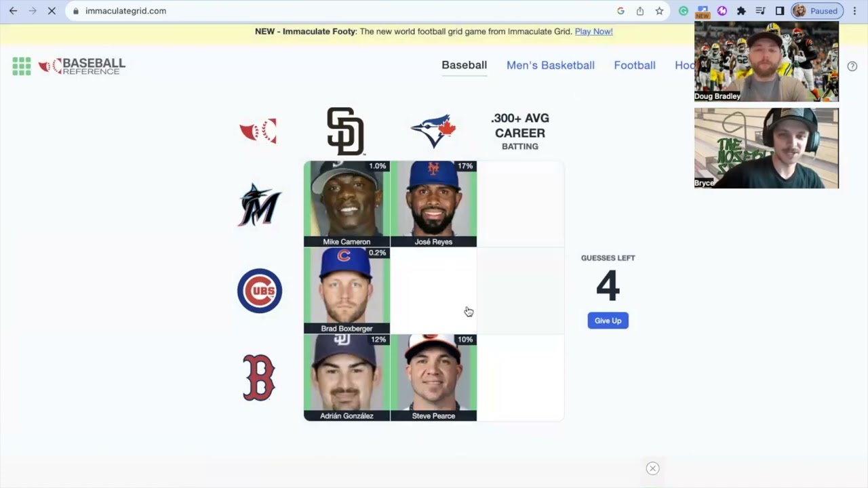Click the Google icon in the address bar

click(620, 11)
